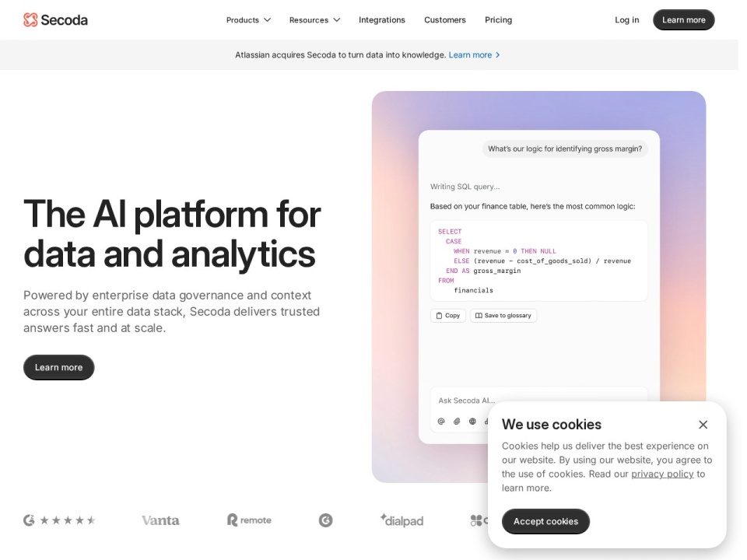Expand the Resources dropdown menu
The height and width of the screenshot is (560, 747).
pos(314,20)
